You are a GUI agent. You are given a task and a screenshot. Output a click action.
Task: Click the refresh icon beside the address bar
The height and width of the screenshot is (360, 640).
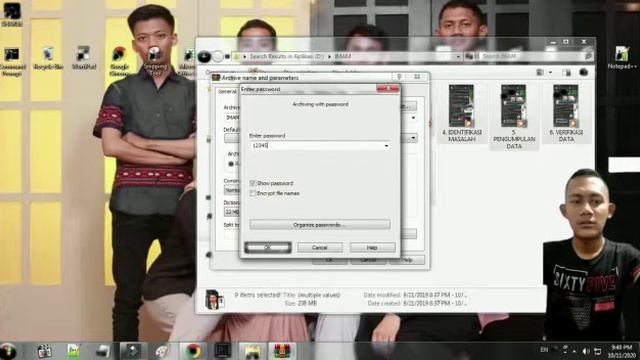pos(469,56)
